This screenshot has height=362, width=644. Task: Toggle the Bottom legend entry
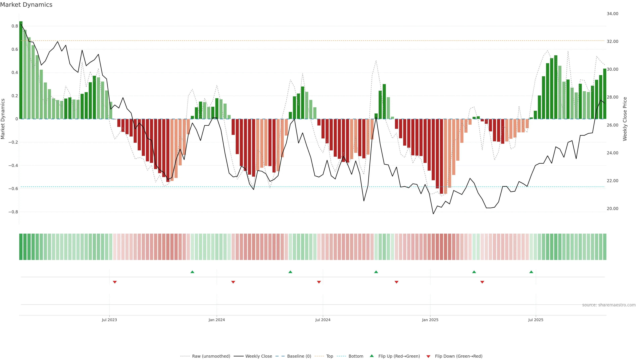pyautogui.click(x=356, y=356)
